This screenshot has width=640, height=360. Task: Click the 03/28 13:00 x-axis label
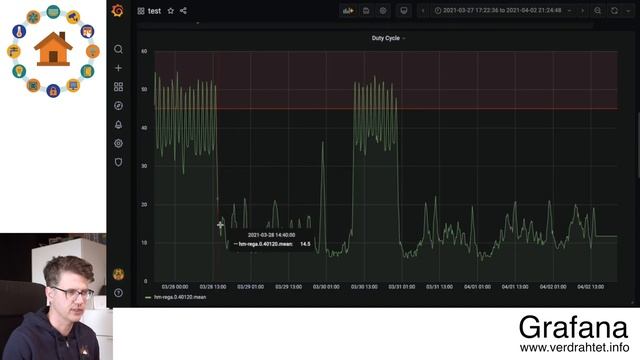click(x=213, y=287)
